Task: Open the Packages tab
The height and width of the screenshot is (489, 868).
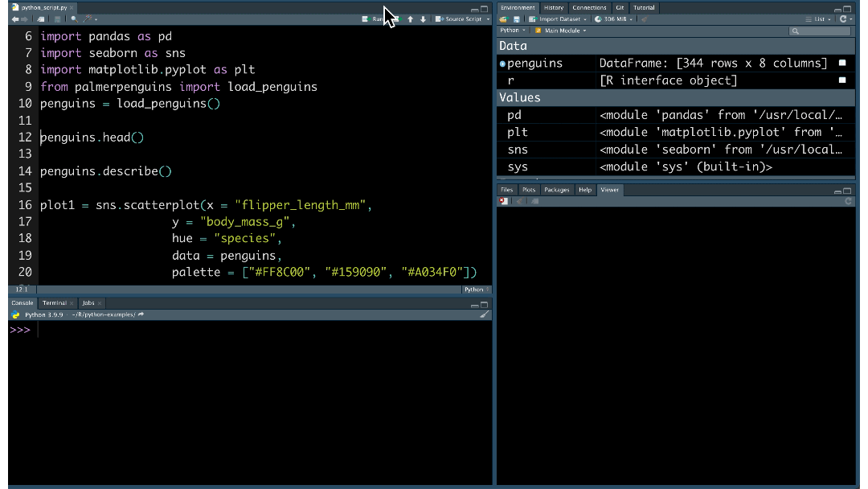Action: tap(556, 190)
